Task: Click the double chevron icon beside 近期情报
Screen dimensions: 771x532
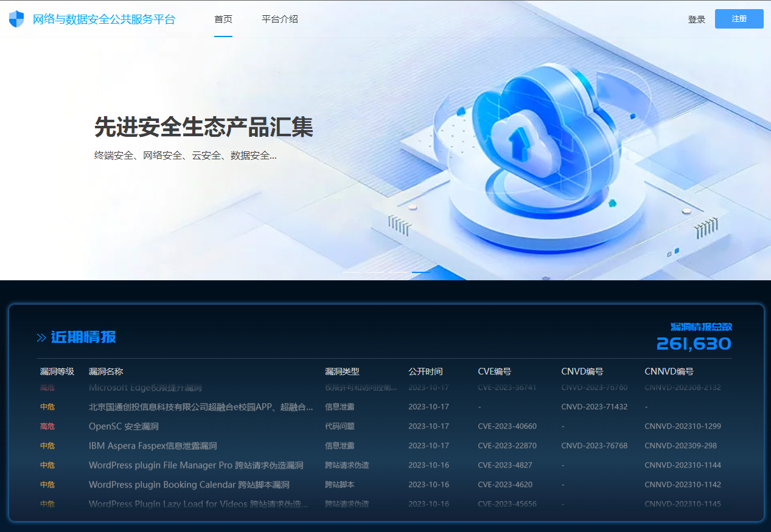Action: pos(41,337)
